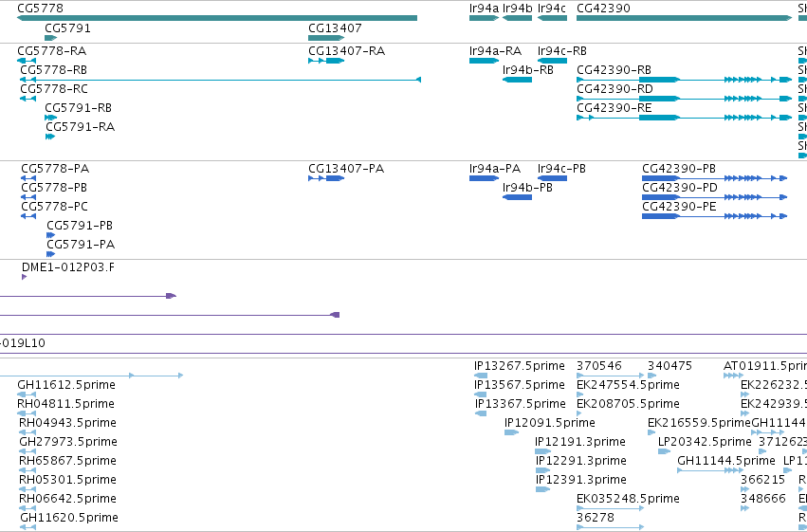Select the Ir94a gene label
The image size is (807, 532).
484,9
